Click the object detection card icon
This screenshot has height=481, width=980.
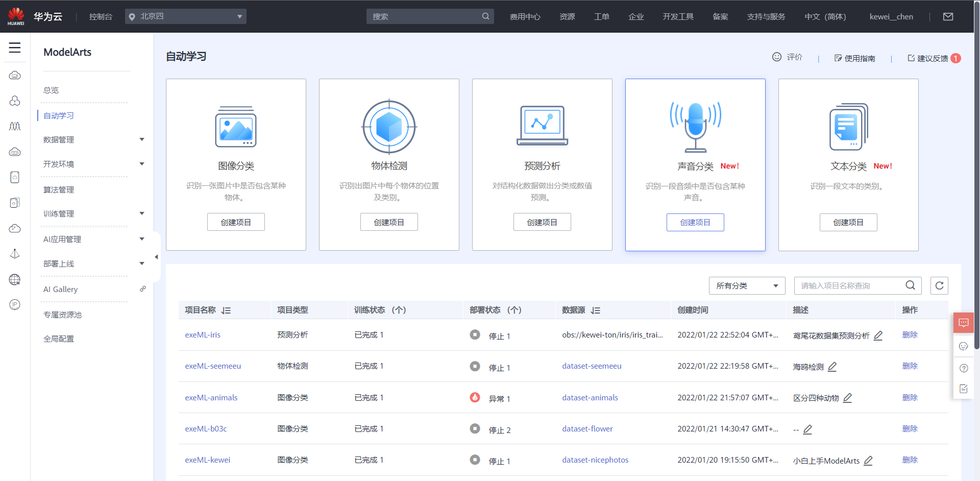click(389, 127)
